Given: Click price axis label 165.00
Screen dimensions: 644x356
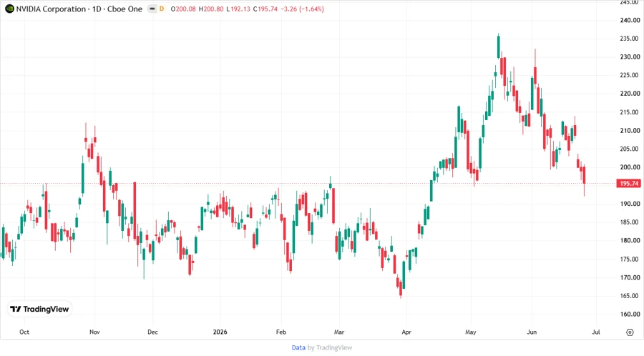Looking at the screenshot, I should (x=630, y=296).
